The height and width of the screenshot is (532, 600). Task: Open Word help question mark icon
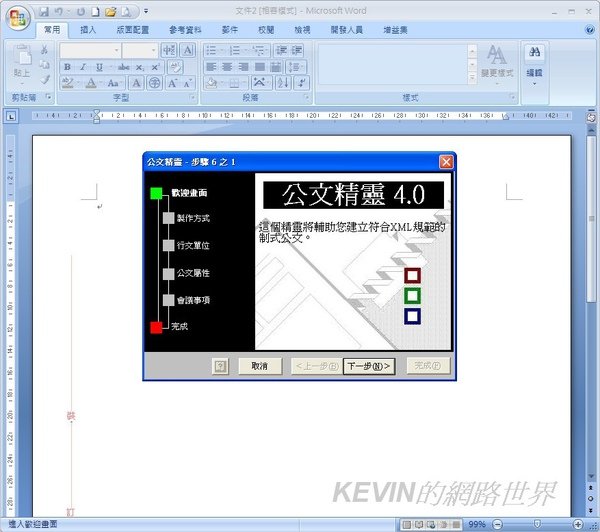[x=590, y=30]
